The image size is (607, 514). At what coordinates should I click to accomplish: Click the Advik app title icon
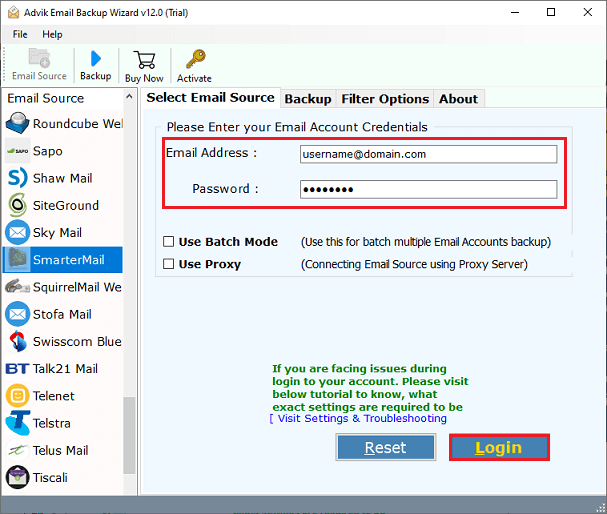pos(14,12)
